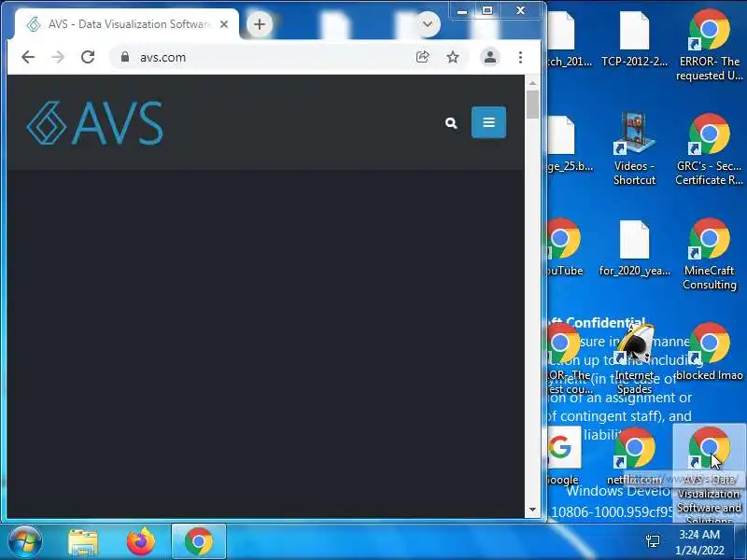
Task: Minimize the Chrome window
Action: [461, 10]
